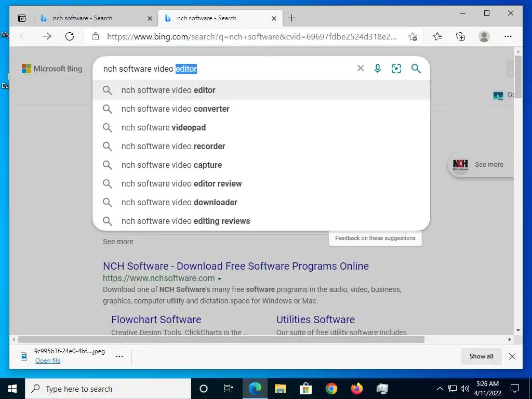The image size is (532, 399).
Task: Select suggestion nch software video capture
Action: point(261,165)
